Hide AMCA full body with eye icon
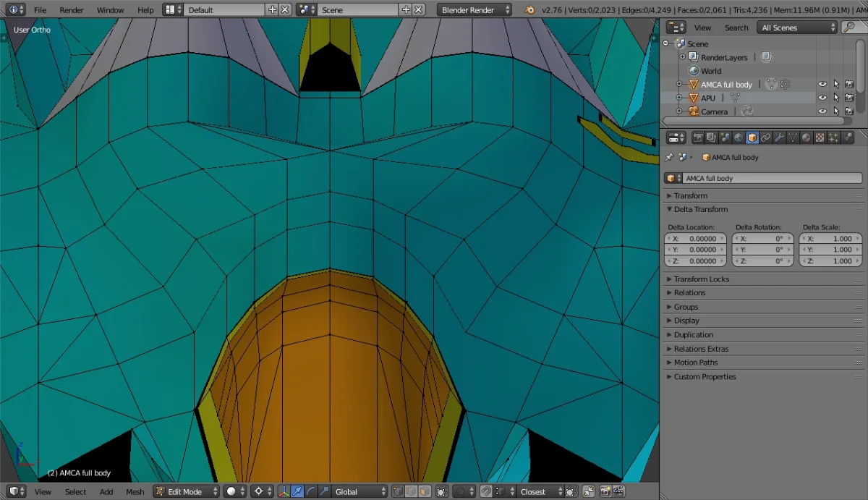Image resolution: width=868 pixels, height=500 pixels. click(x=822, y=85)
